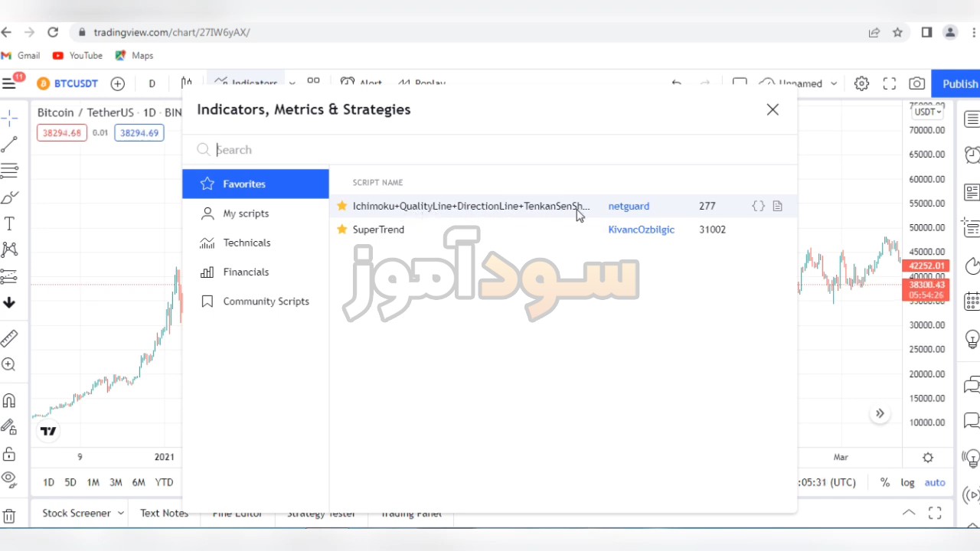Toggle magnet mode

[9, 400]
